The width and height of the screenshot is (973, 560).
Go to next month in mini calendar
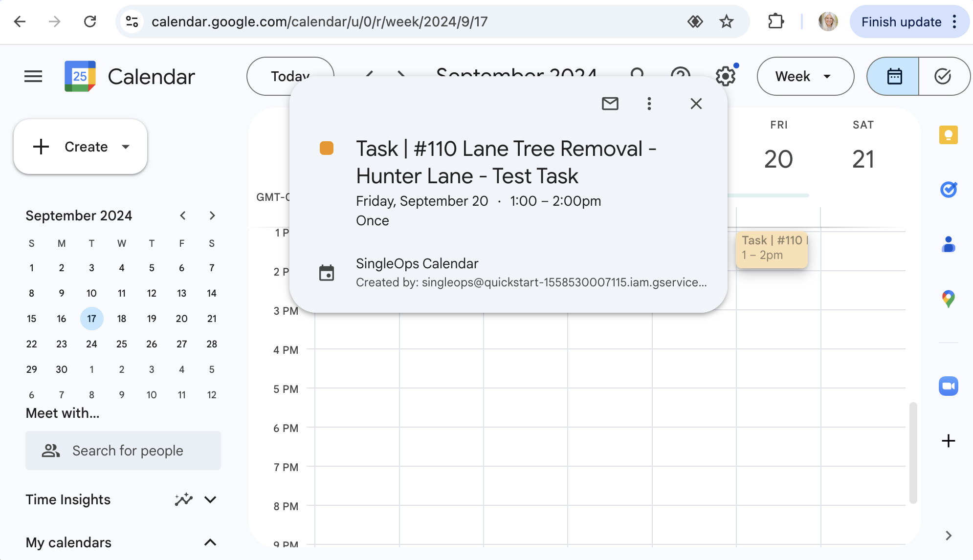pos(212,215)
